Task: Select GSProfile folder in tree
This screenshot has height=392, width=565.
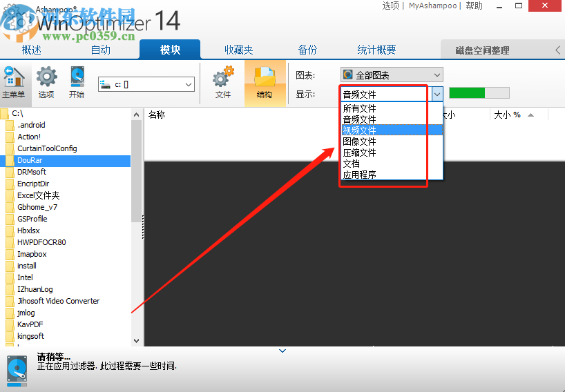Action: (x=32, y=219)
